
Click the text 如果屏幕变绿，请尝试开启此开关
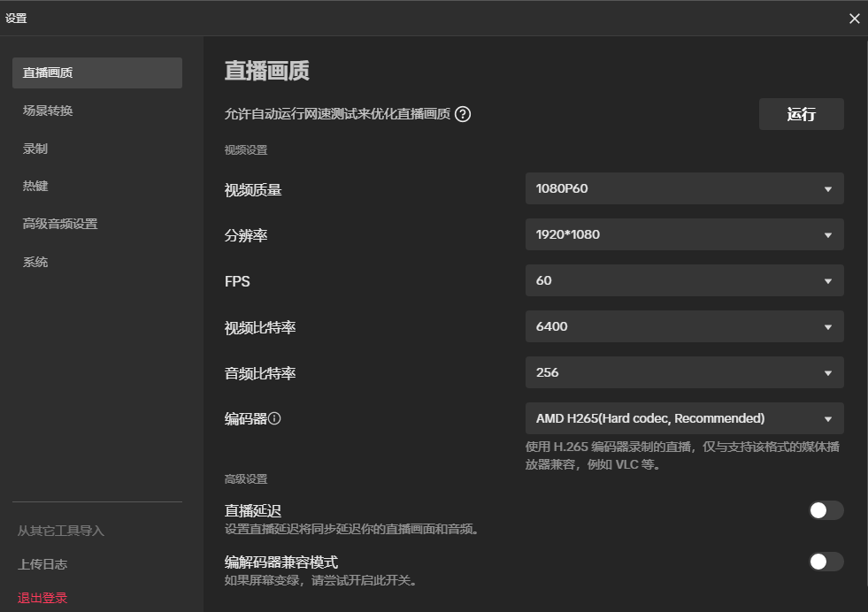point(320,580)
